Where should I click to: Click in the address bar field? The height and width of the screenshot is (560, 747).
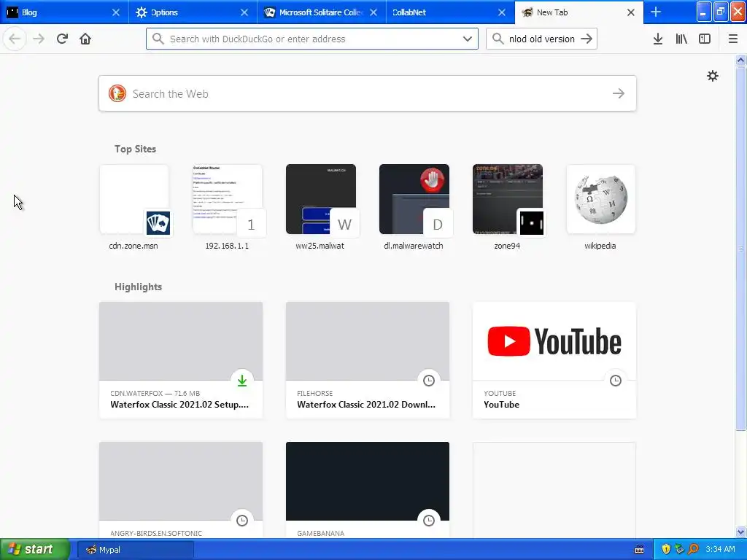coord(312,39)
